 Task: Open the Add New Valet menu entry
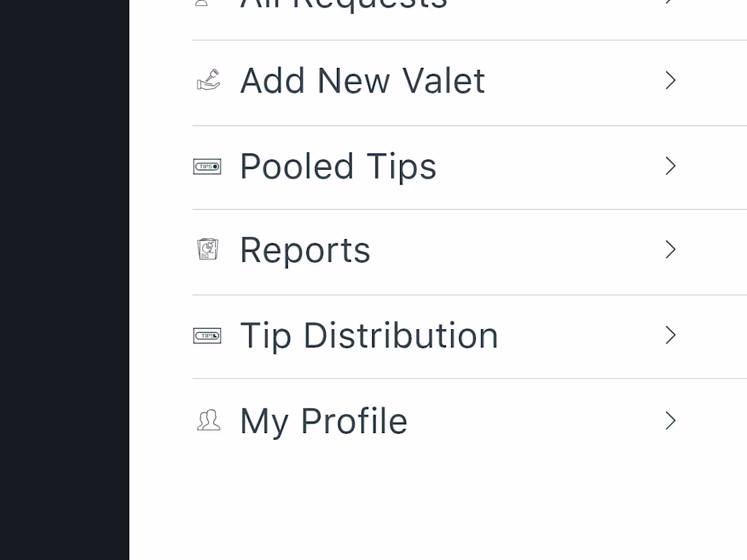(362, 80)
